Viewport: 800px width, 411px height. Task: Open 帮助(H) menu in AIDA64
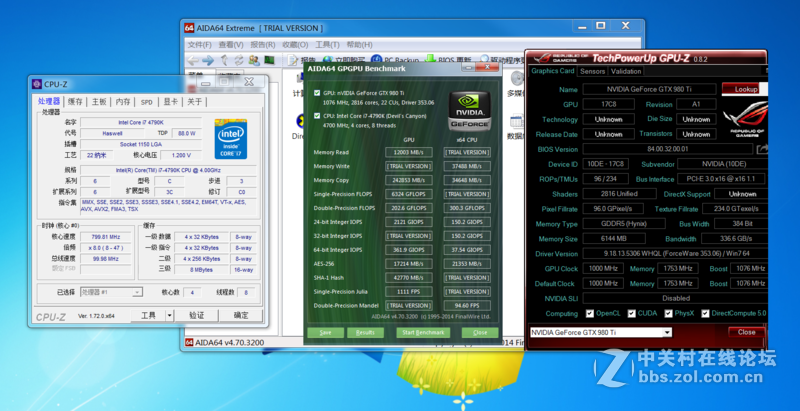coord(359,44)
